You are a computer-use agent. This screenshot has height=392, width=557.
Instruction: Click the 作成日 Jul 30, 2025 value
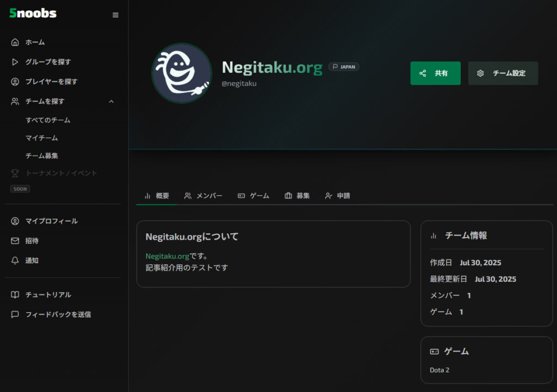[480, 263]
